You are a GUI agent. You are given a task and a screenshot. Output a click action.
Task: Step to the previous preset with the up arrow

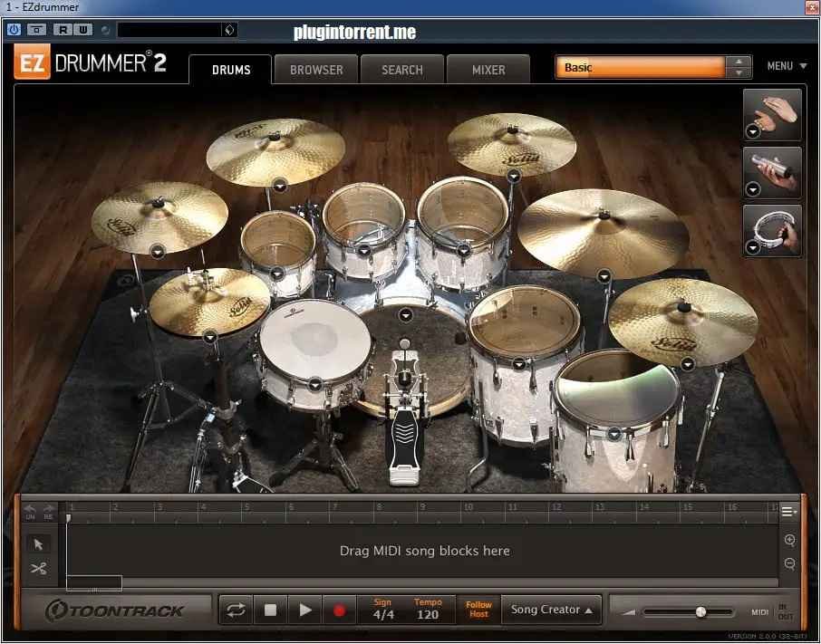coord(739,62)
